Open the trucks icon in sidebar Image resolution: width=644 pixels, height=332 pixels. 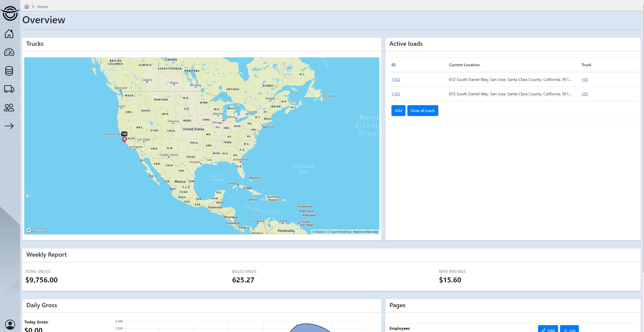click(9, 89)
